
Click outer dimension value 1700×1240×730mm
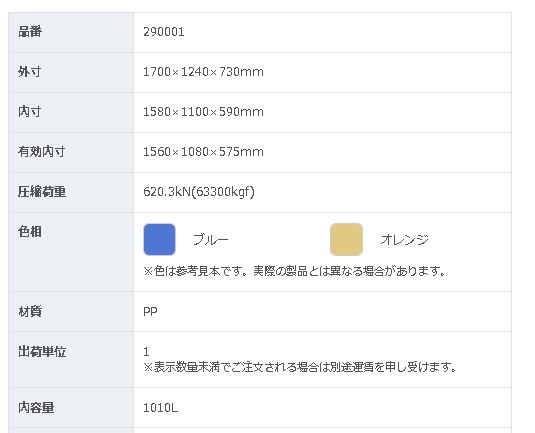(x=203, y=72)
